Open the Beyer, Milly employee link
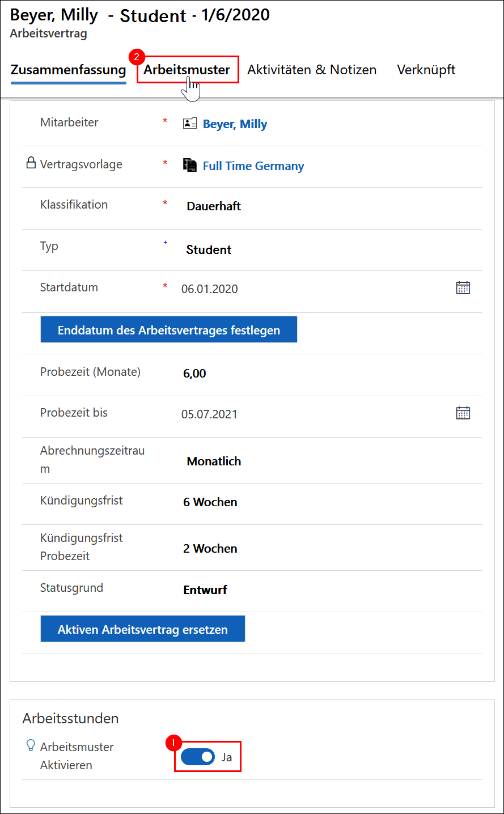This screenshot has height=814, width=504. tap(235, 124)
